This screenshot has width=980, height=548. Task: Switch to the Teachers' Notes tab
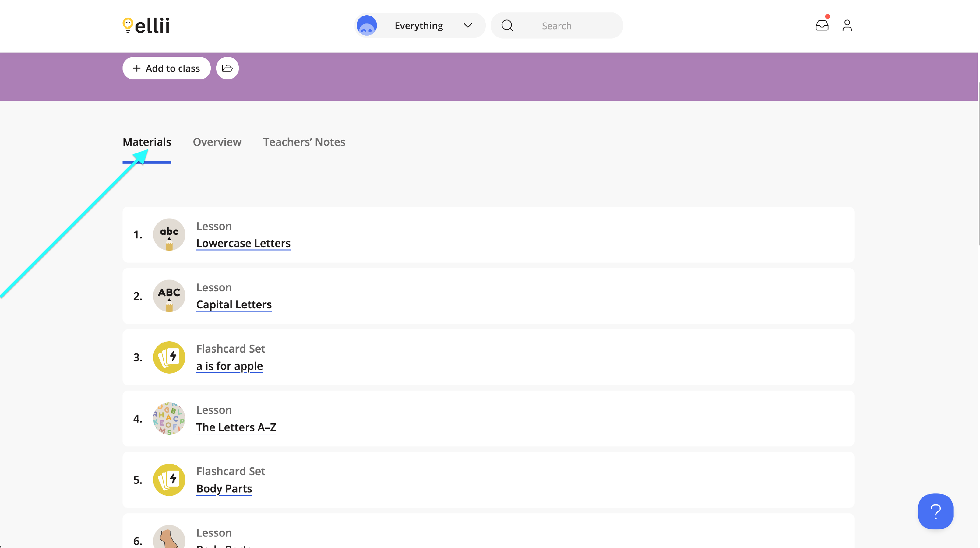coord(304,142)
